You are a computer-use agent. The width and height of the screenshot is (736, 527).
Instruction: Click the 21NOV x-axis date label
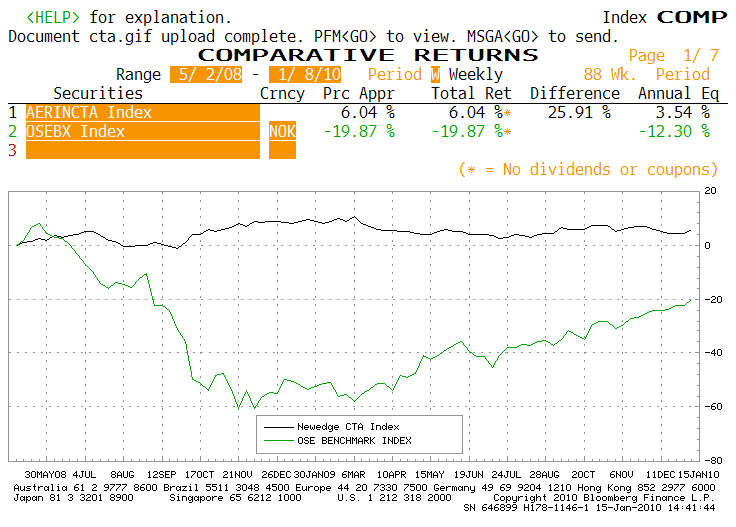(x=240, y=475)
